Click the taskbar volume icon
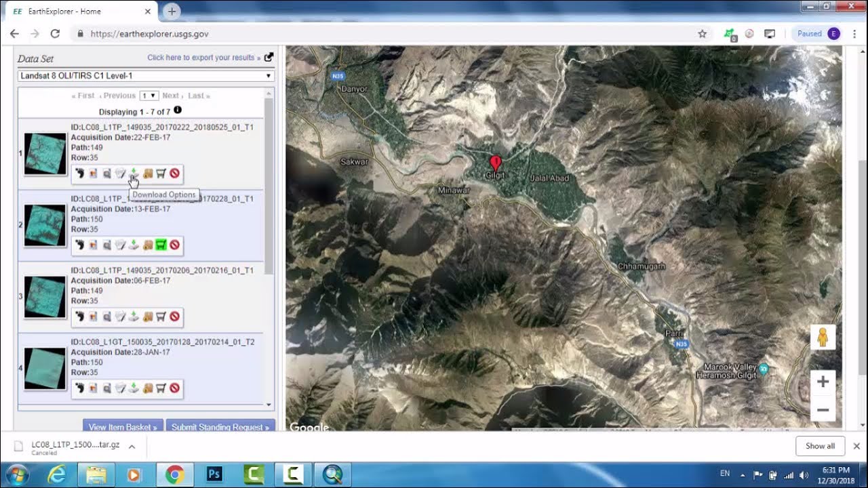The image size is (868, 488). [804, 474]
